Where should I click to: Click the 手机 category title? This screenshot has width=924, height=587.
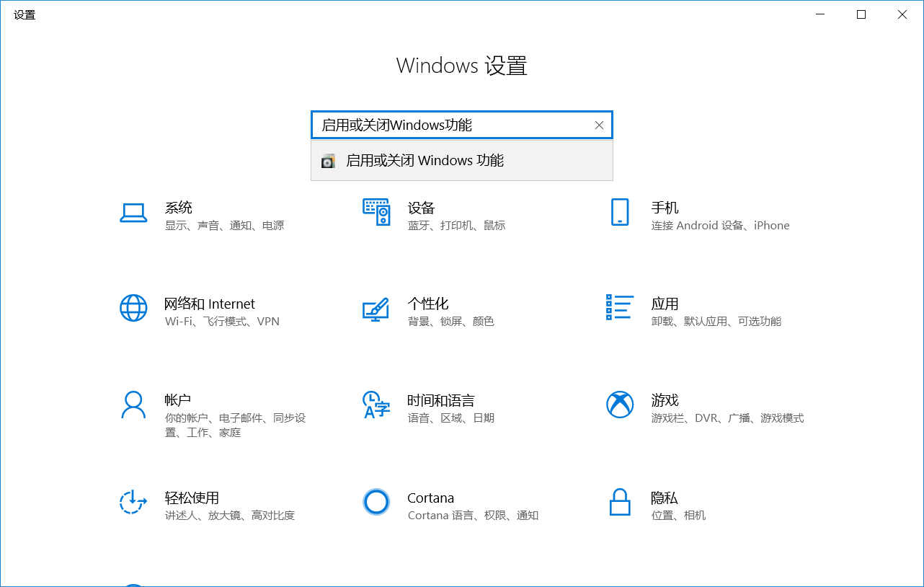click(x=665, y=208)
